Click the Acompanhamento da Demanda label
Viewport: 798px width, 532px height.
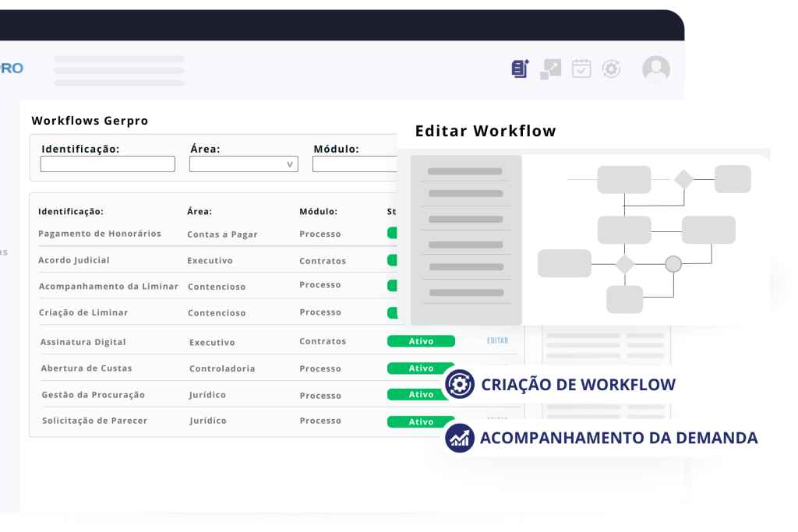619,438
